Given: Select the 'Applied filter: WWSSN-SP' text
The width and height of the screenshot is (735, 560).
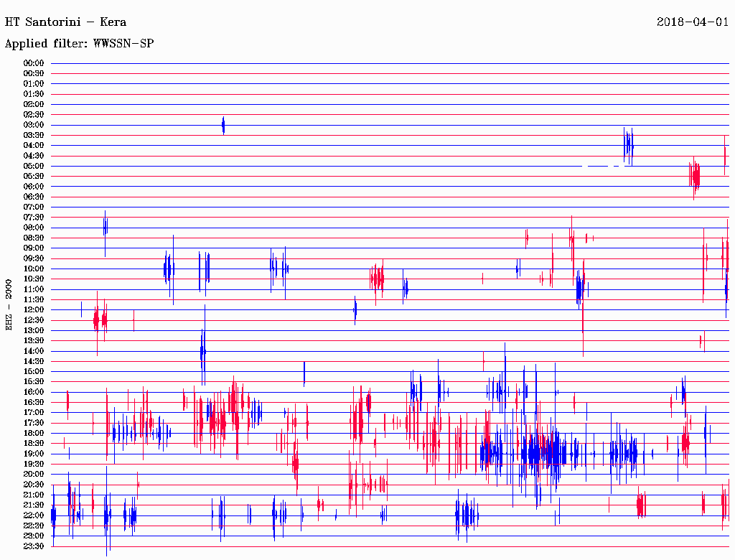Looking at the screenshot, I should click(79, 44).
